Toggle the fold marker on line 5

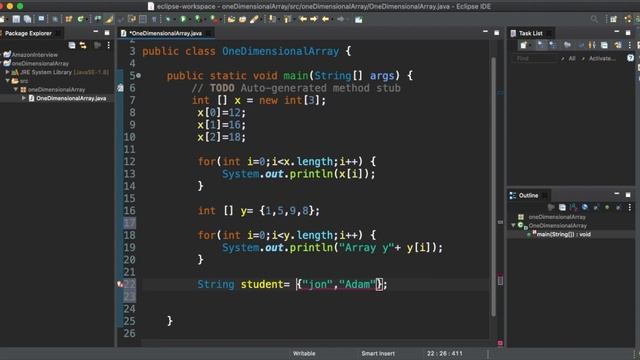point(139,76)
